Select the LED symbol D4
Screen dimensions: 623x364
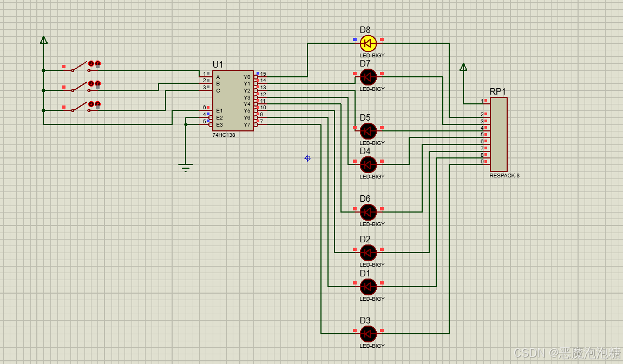pos(368,164)
